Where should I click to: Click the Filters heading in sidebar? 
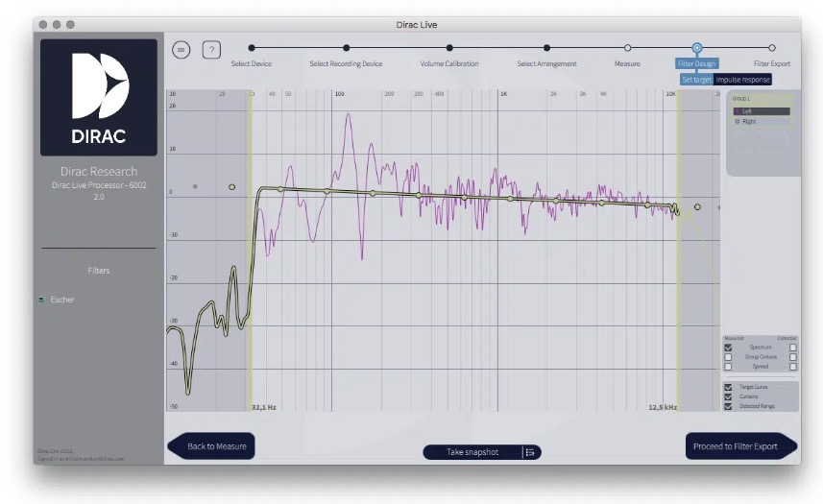coord(99,271)
